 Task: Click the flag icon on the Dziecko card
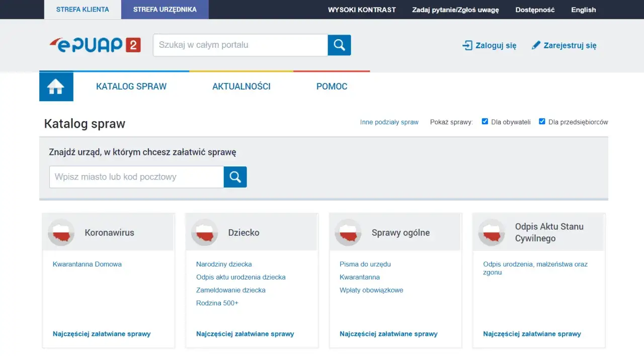click(204, 232)
